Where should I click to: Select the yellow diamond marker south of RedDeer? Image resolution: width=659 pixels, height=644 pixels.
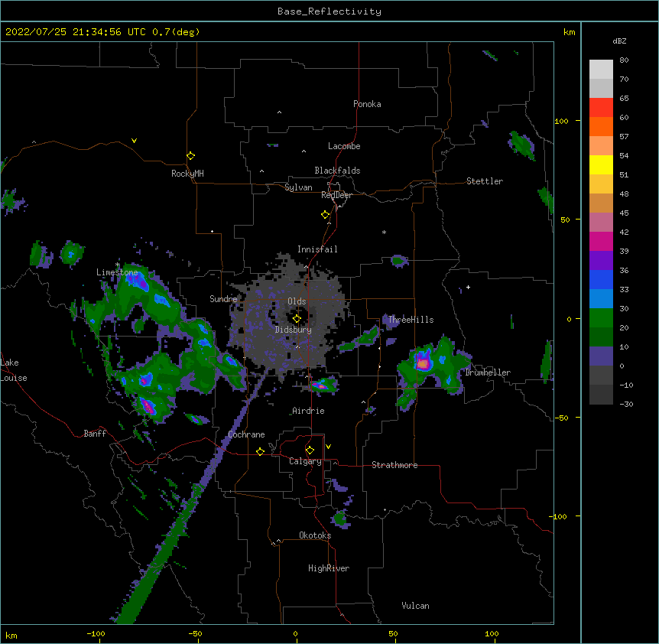[325, 215]
